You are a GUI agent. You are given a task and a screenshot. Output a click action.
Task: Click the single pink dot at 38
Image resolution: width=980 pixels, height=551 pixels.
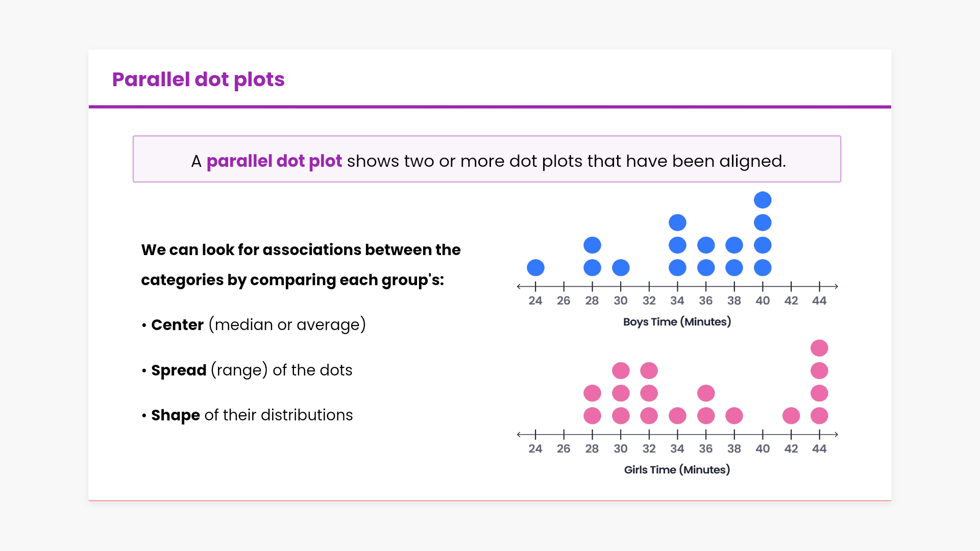pos(734,416)
